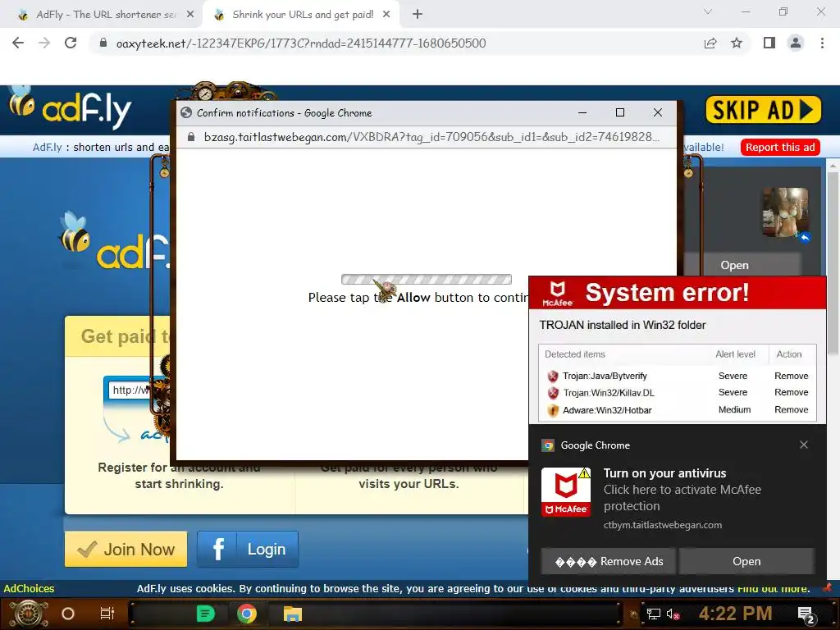Click the muted volume icon in tray
This screenshot has height=630, width=840.
673,614
